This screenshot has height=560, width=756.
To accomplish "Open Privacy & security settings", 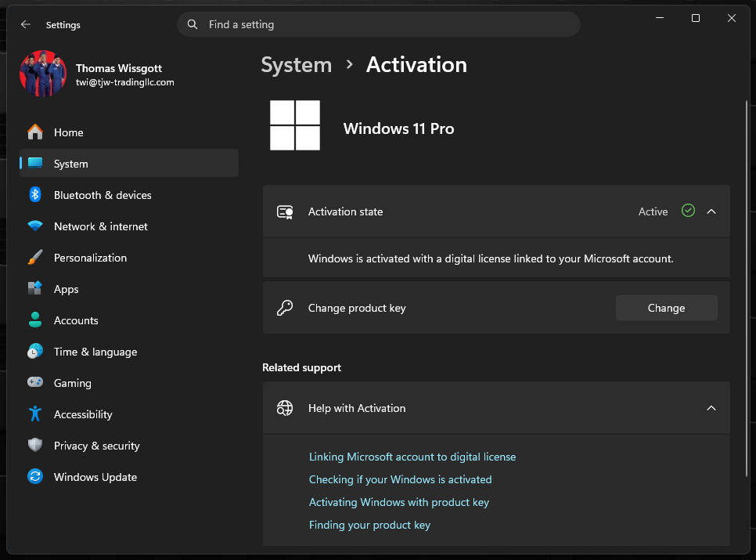I will (x=128, y=446).
